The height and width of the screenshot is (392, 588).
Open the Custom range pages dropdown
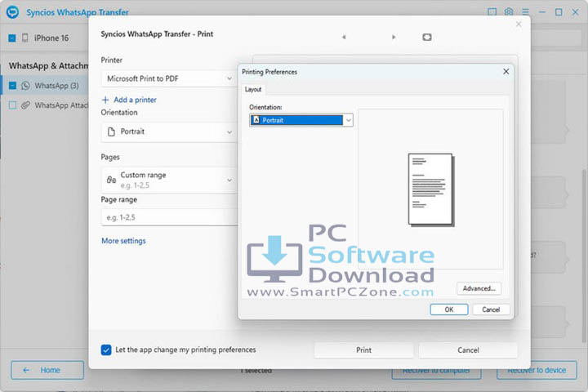click(x=169, y=180)
